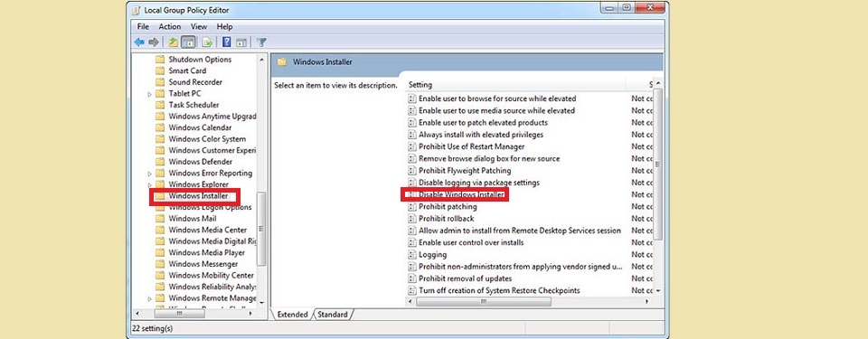Image resolution: width=868 pixels, height=339 pixels.
Task: Open the Action menu
Action: click(x=170, y=26)
